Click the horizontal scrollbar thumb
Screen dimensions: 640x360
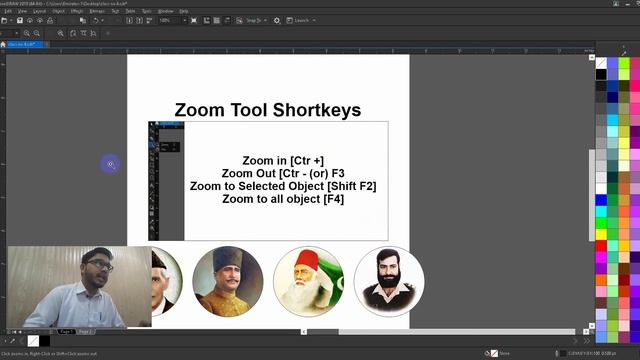(457, 332)
